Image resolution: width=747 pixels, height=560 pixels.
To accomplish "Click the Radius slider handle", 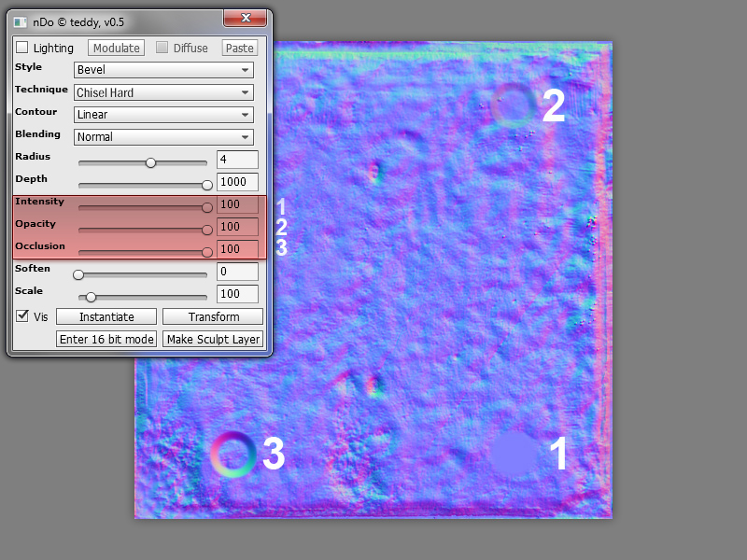I will point(150,162).
